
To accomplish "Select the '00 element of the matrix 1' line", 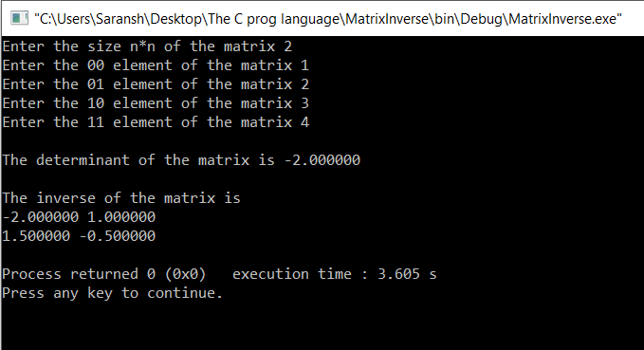I will point(156,65).
